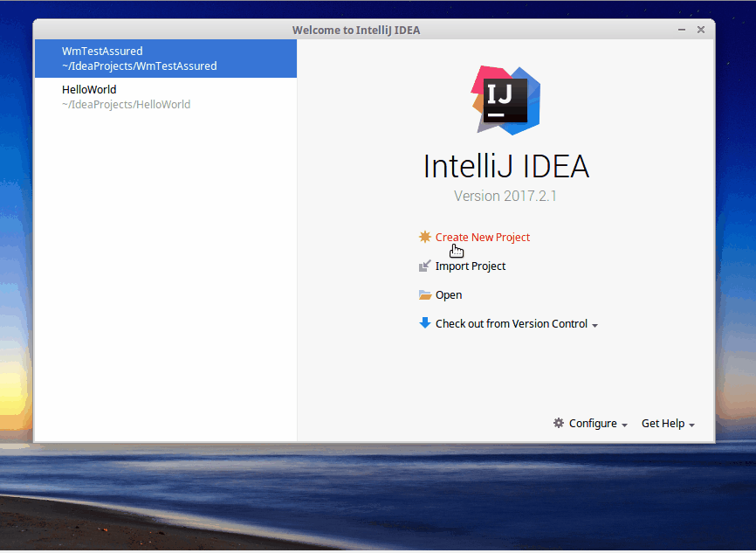Click the IntelliJ IDEA heading text
756x553 pixels.
pyautogui.click(x=505, y=167)
